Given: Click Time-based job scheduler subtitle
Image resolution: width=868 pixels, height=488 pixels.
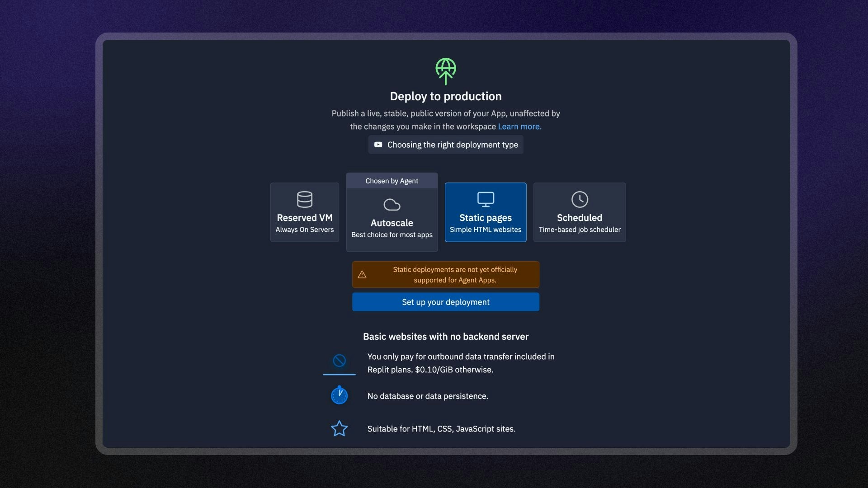Looking at the screenshot, I should [580, 230].
